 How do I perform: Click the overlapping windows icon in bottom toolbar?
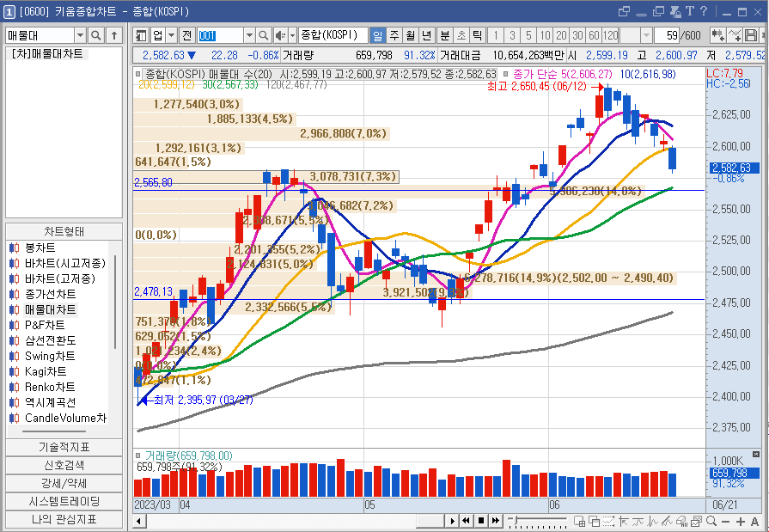point(595,521)
